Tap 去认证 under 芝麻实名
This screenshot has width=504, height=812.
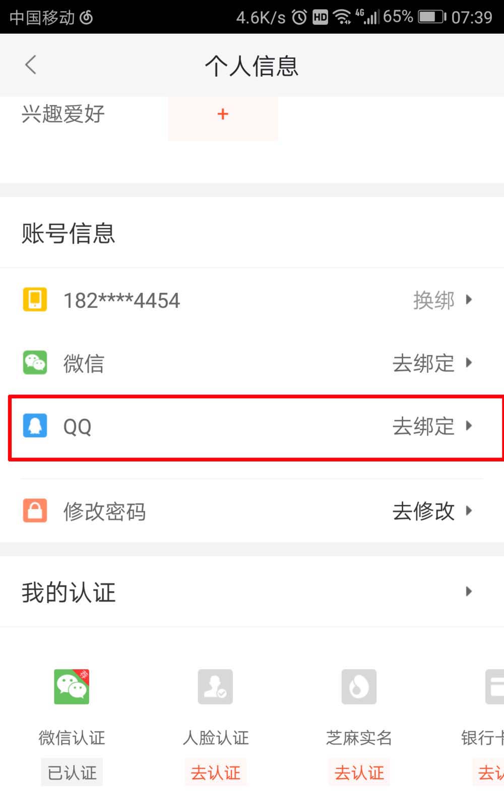(x=359, y=773)
